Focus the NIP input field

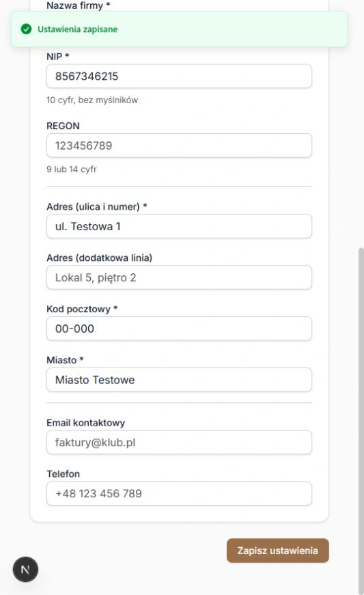coord(179,77)
